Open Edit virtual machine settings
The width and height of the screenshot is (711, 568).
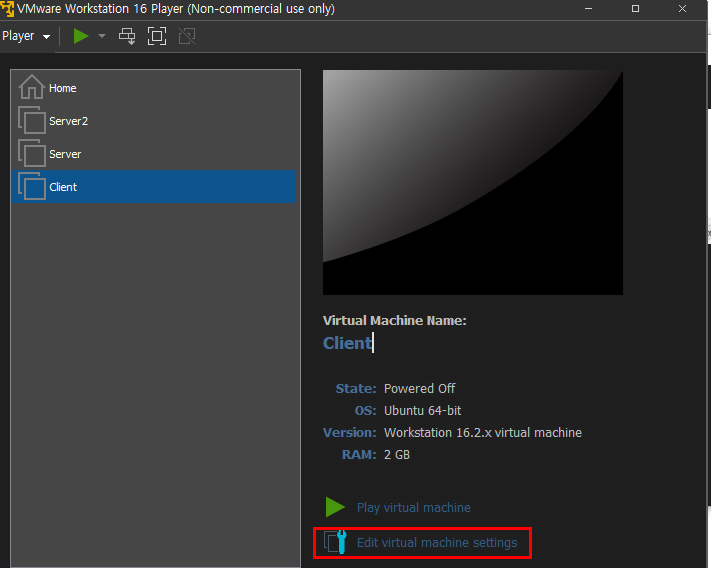point(437,543)
